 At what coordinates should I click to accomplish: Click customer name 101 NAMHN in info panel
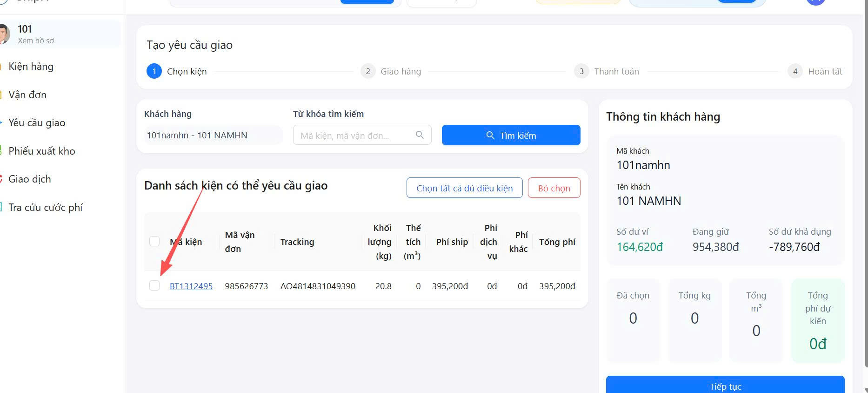[649, 201]
